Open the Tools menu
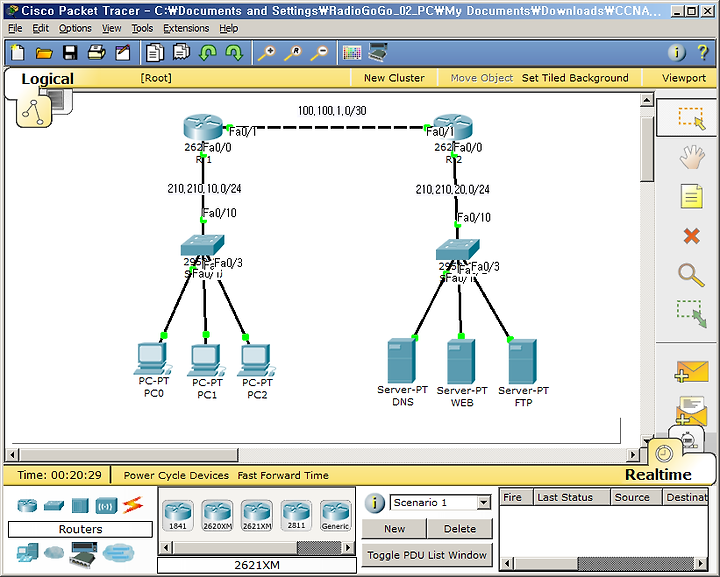This screenshot has width=720, height=577. [x=142, y=28]
